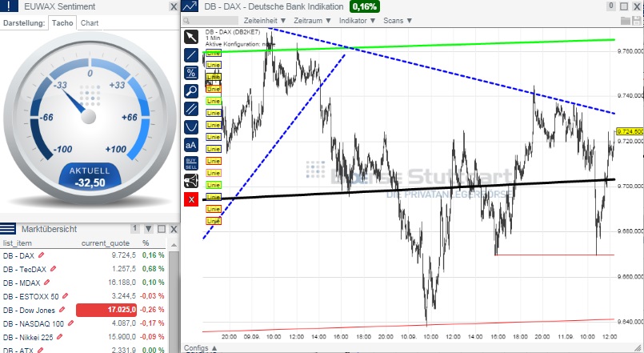
Task: Select the arrow pointer tool
Action: [191, 37]
